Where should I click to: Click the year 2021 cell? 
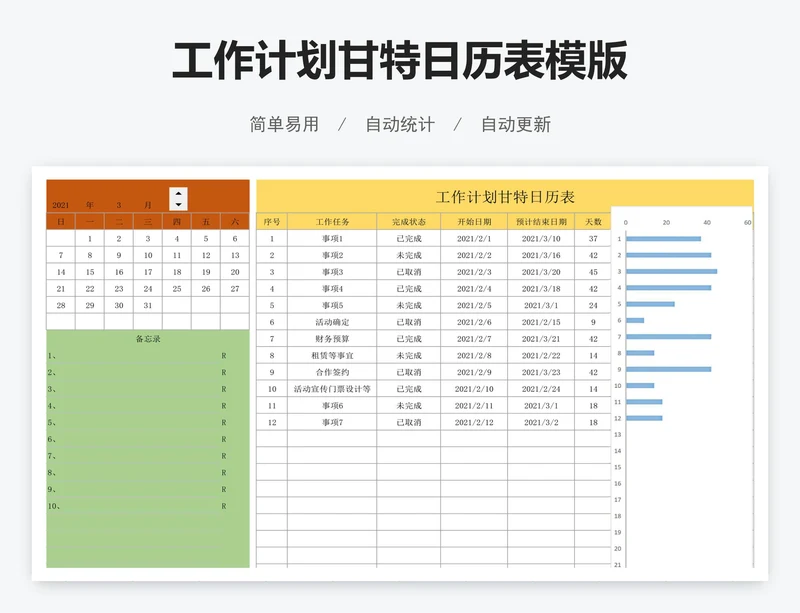coord(61,204)
